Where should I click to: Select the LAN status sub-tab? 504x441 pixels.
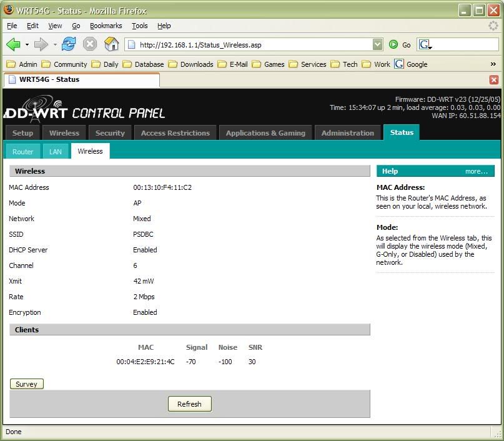click(x=56, y=151)
